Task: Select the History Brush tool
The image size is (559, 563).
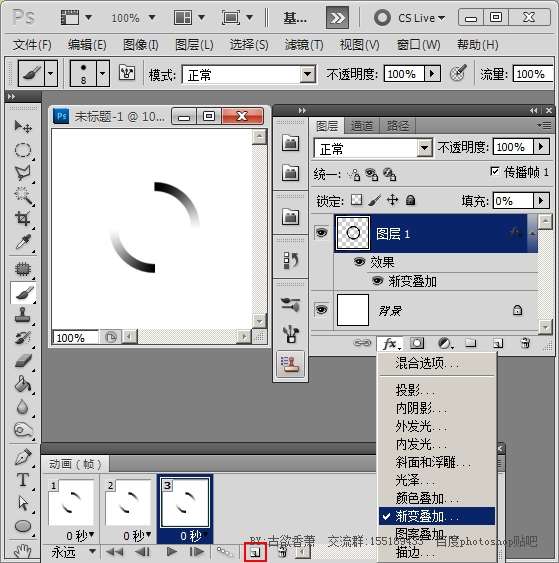Action: click(23, 338)
